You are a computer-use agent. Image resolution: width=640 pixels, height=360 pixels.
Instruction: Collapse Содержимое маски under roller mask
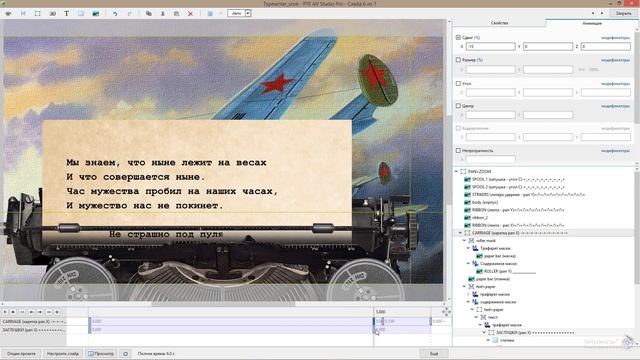pos(468,264)
